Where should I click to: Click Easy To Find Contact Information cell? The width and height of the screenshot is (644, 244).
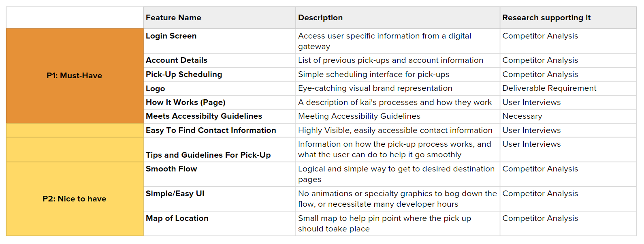(220, 131)
